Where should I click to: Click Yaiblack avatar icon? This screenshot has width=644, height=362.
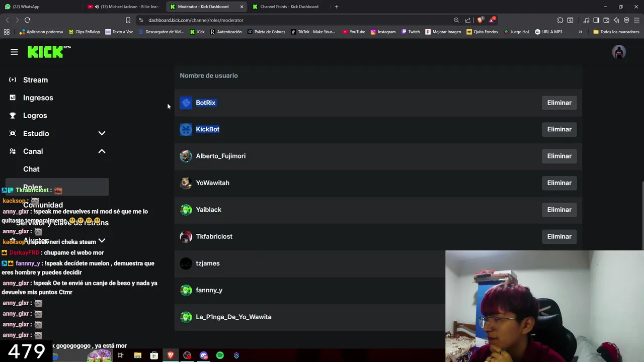[186, 210]
